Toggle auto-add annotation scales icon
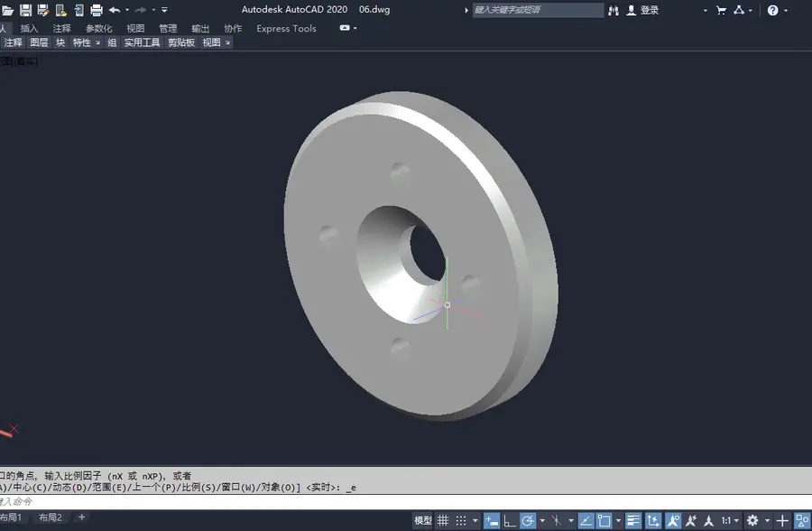 (691, 521)
